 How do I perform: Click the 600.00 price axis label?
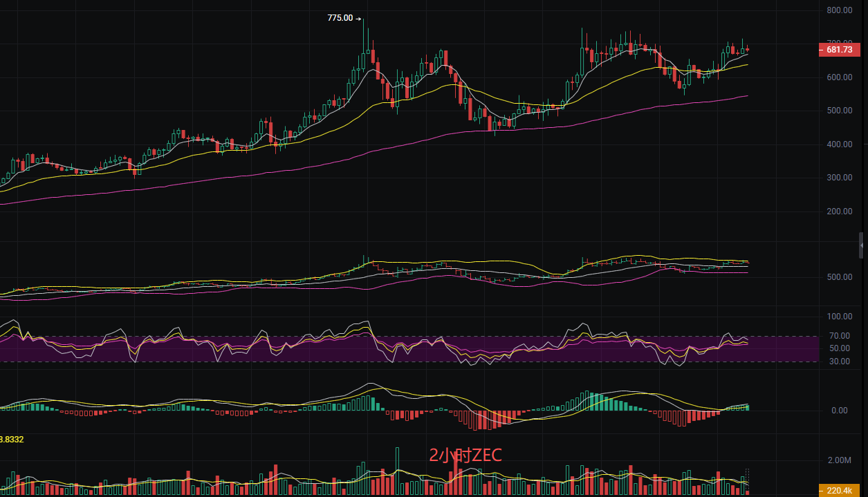(838, 77)
